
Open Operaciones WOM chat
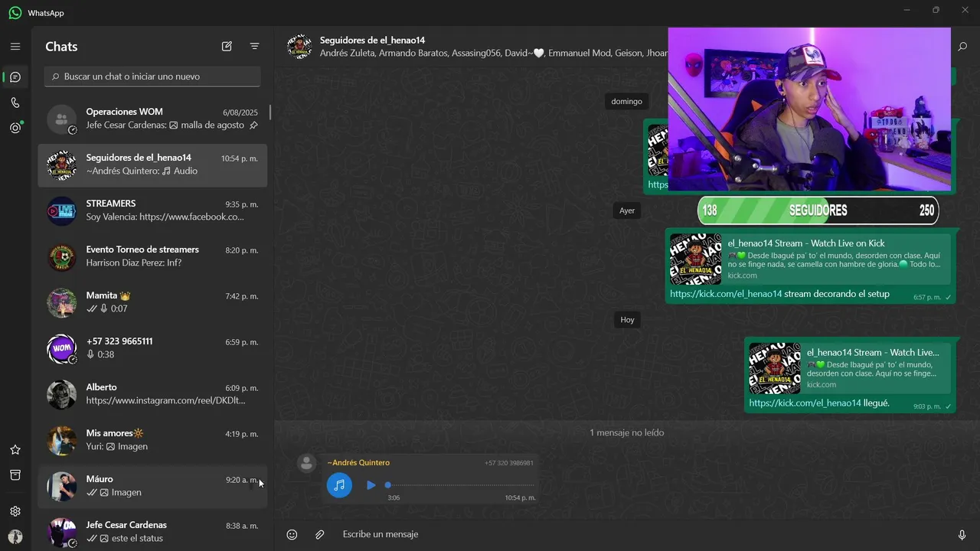point(152,119)
